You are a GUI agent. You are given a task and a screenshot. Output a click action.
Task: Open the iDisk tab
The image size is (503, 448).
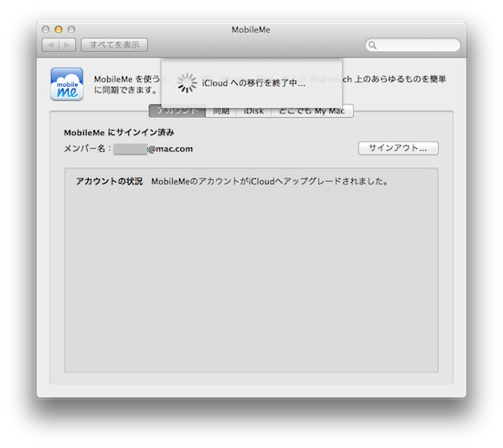(253, 112)
